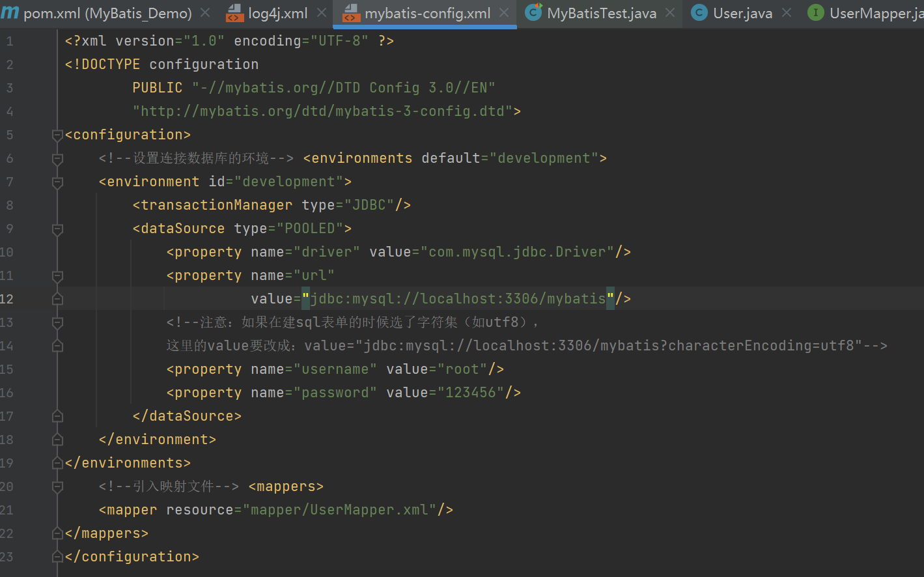Close the mybatis-config.xml tab
Viewport: 924px width, 577px height.
[x=504, y=13]
